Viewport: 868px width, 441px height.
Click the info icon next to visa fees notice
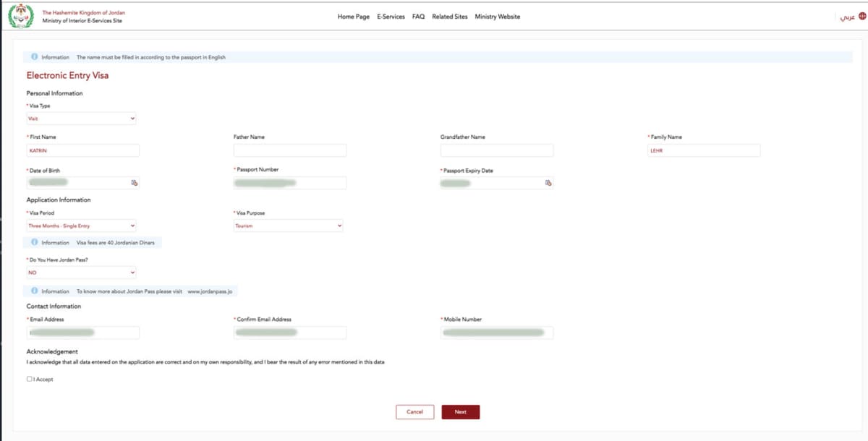[34, 242]
